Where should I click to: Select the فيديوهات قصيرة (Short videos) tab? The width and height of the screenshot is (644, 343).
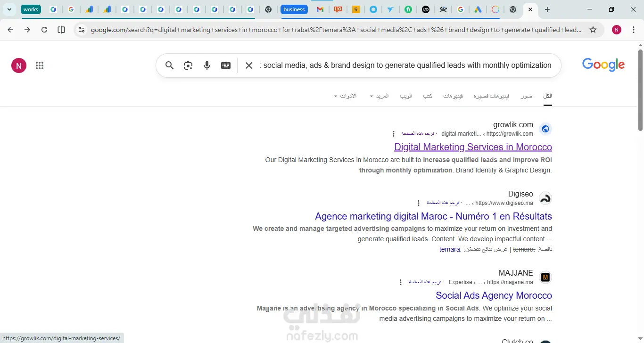tap(491, 96)
